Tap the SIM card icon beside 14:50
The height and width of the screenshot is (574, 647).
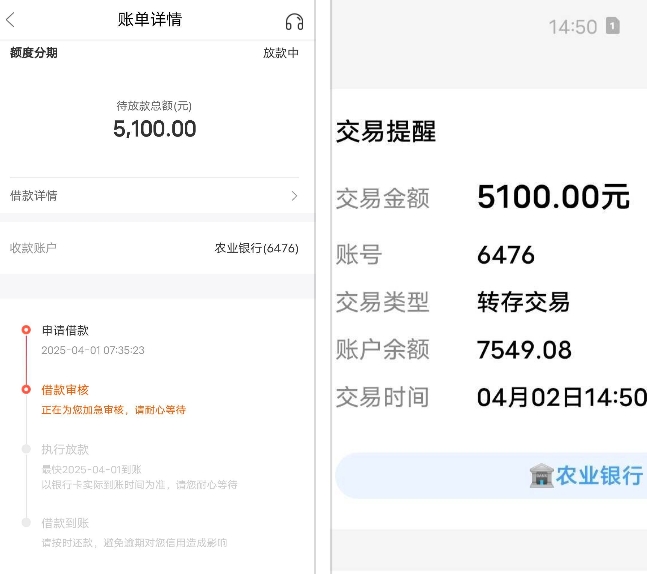tap(613, 26)
